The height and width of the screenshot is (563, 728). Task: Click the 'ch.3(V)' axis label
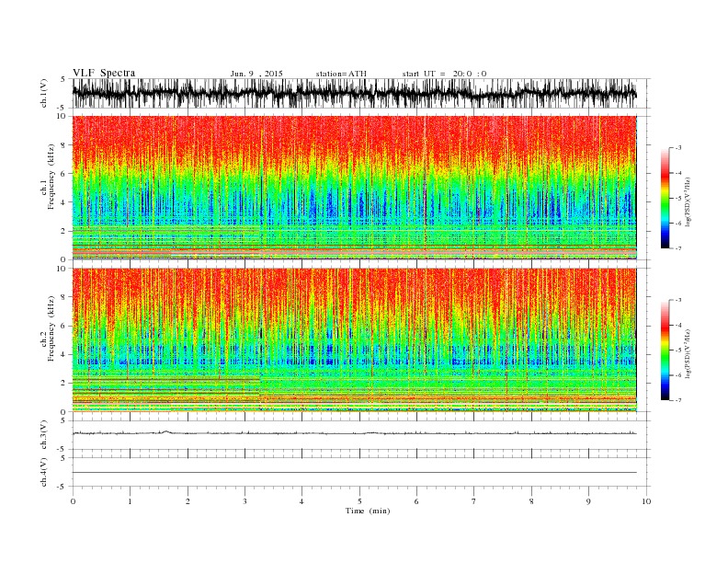[44, 435]
